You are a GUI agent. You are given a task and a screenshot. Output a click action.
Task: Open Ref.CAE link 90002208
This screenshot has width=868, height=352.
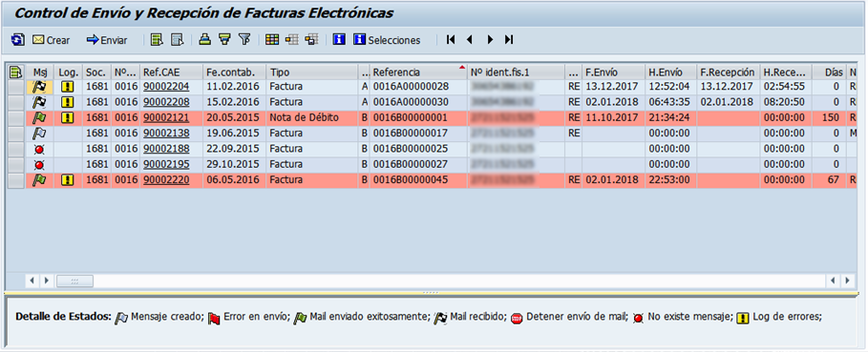[166, 102]
